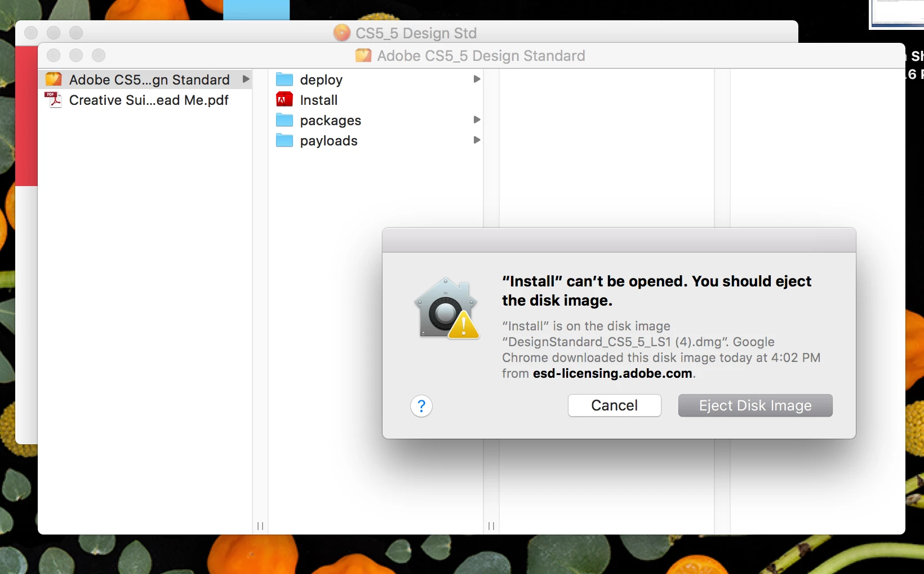924x574 pixels.
Task: Select the packages folder icon
Action: [x=285, y=120]
